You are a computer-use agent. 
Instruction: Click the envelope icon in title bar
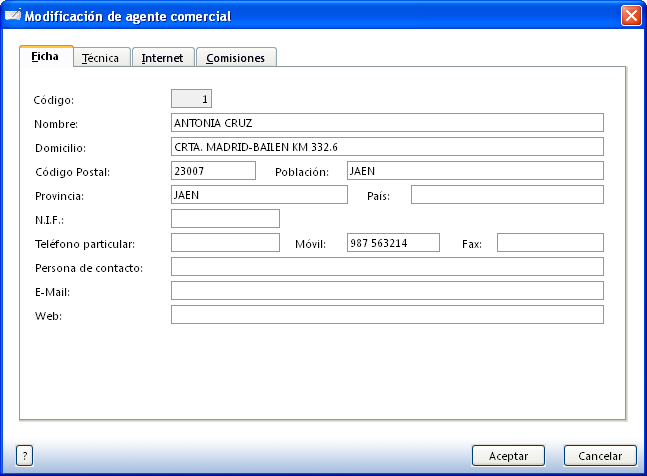[13, 16]
